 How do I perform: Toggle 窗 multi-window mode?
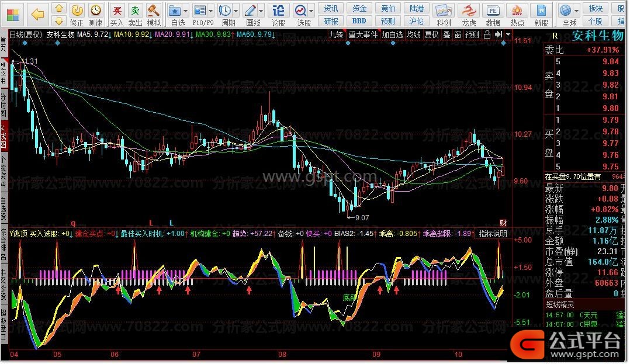tap(458, 34)
